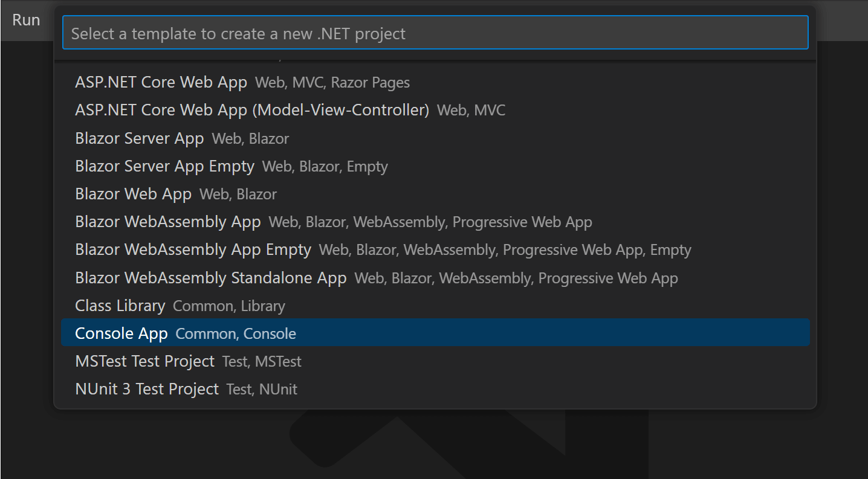
Task: Pick Blazor WebAssembly App Empty template
Action: click(x=435, y=249)
